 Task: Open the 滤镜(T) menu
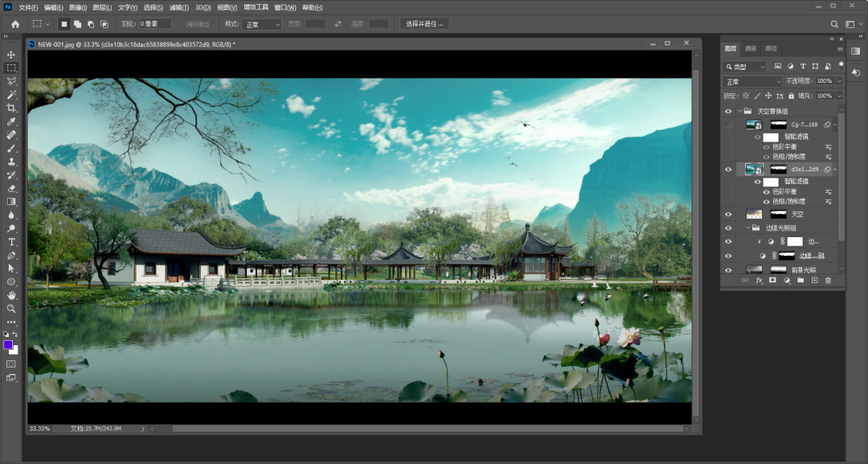[x=178, y=8]
